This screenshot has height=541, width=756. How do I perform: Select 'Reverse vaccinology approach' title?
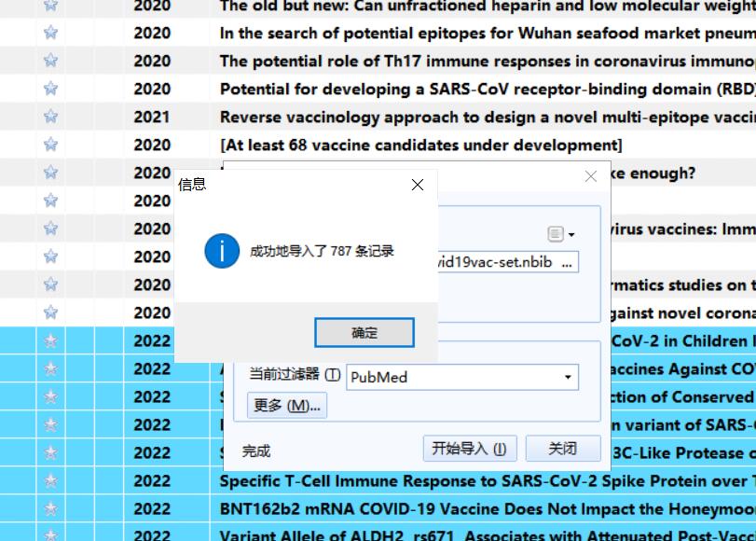point(488,117)
